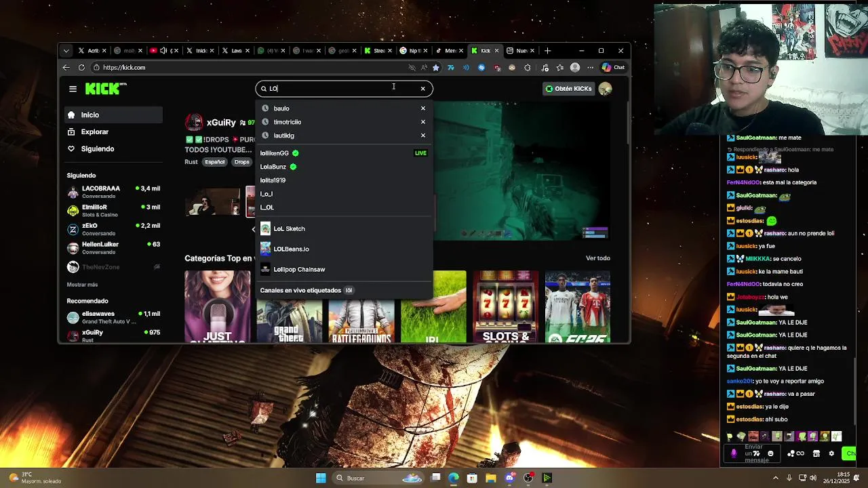Image resolution: width=868 pixels, height=488 pixels.
Task: Click the Español tag chip
Action: tap(215, 162)
